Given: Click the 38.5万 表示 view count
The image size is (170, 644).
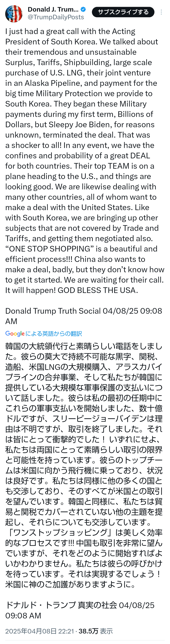Looking at the screenshot, I should pos(96,631).
